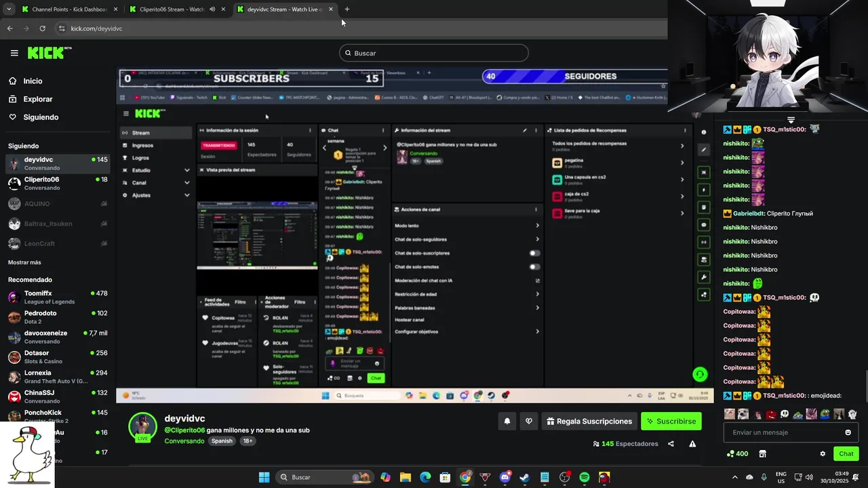This screenshot has height=488, width=868.
Task: Open Siguiendo in sidebar
Action: point(41,117)
